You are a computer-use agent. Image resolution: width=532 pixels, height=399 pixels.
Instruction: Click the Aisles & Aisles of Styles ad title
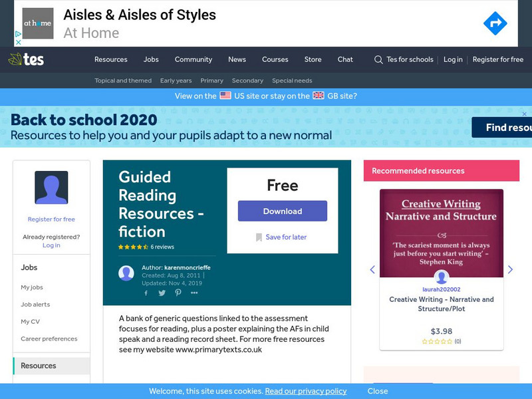click(140, 15)
